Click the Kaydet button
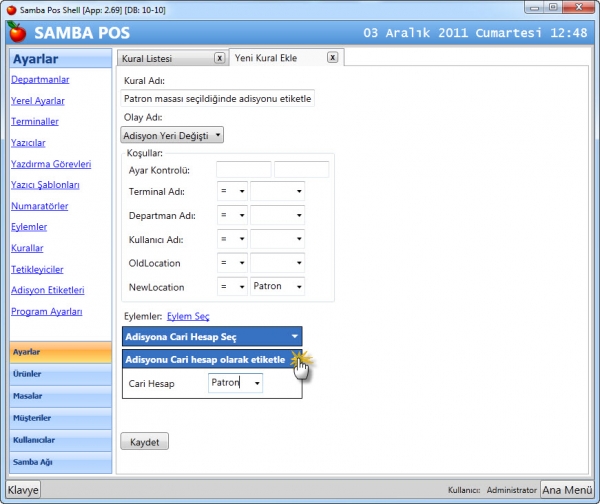Screen dimensions: 600x504 [144, 442]
